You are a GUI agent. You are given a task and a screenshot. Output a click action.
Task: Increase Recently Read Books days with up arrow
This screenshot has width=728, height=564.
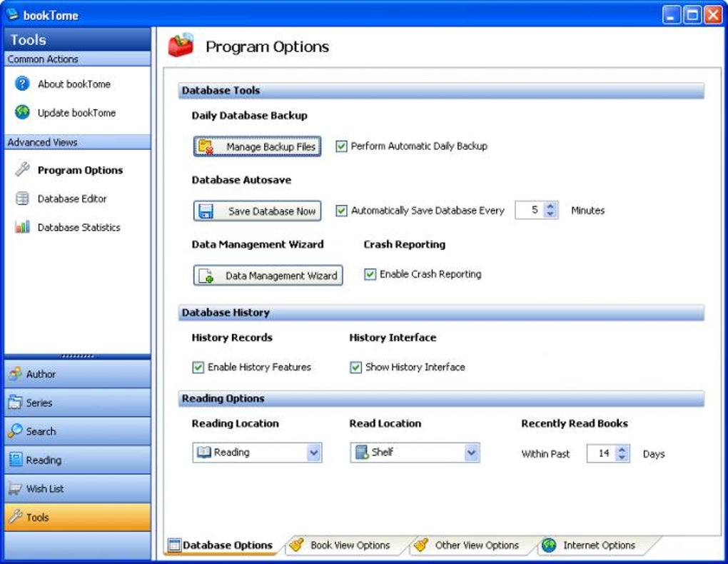click(622, 449)
